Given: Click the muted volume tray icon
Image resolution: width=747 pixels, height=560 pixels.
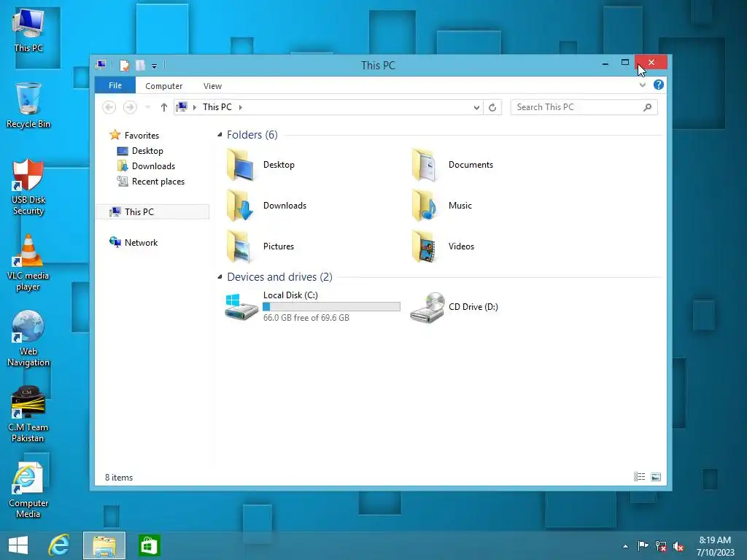Looking at the screenshot, I should tap(678, 546).
